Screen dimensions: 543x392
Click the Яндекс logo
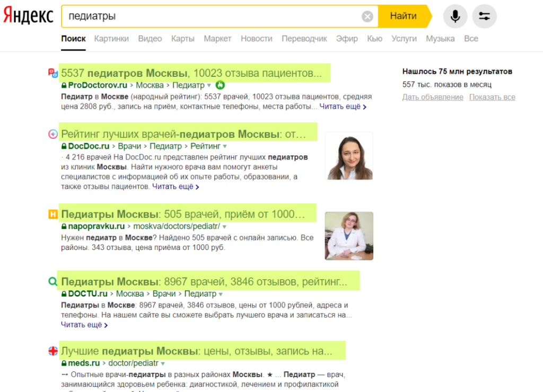(28, 16)
